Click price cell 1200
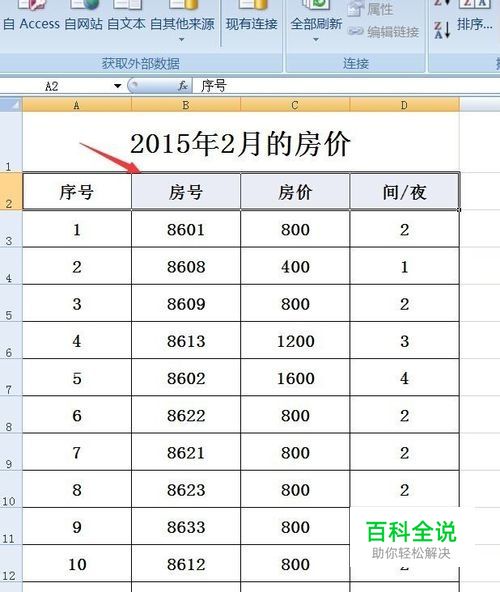500x592 pixels. coord(295,340)
